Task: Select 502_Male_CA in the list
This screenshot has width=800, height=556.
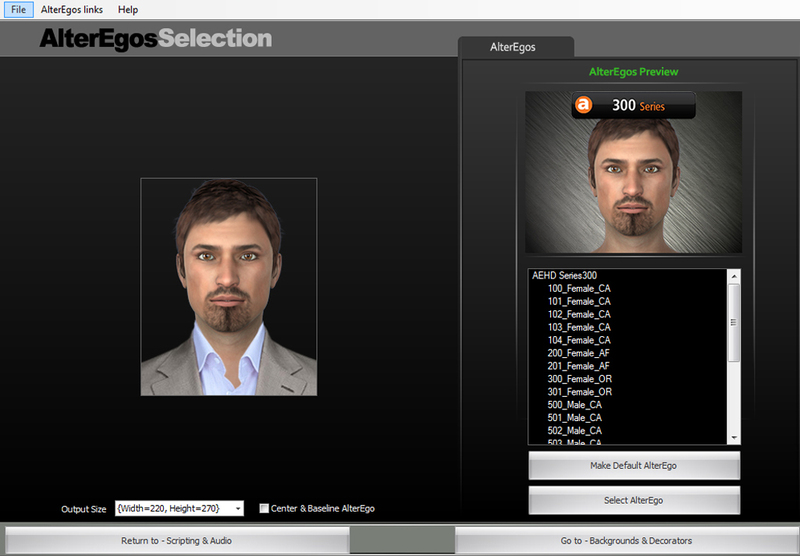Action: [574, 431]
